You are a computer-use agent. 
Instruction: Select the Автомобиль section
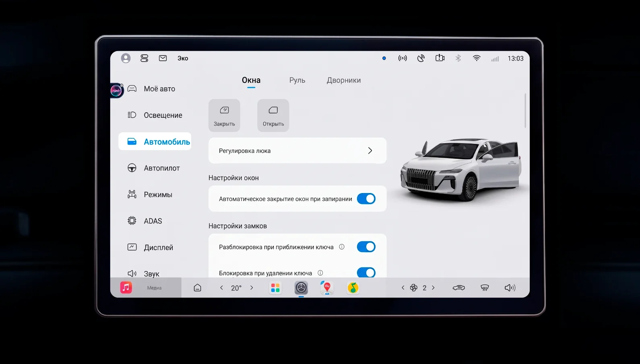click(x=155, y=142)
